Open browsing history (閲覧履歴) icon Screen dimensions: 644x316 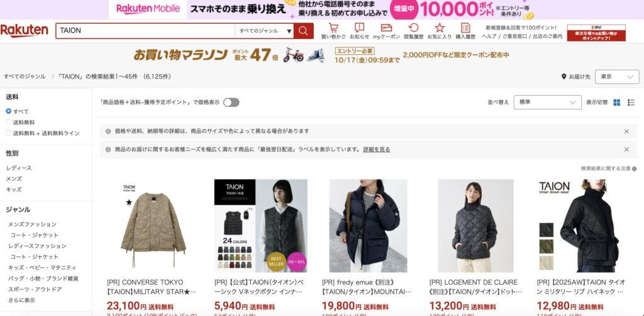[413, 31]
